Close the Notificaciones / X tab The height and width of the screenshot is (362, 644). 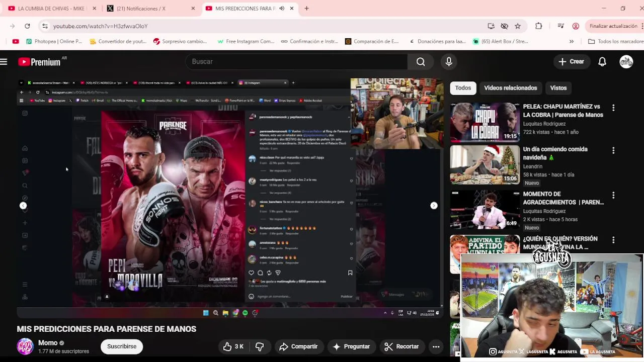[193, 9]
